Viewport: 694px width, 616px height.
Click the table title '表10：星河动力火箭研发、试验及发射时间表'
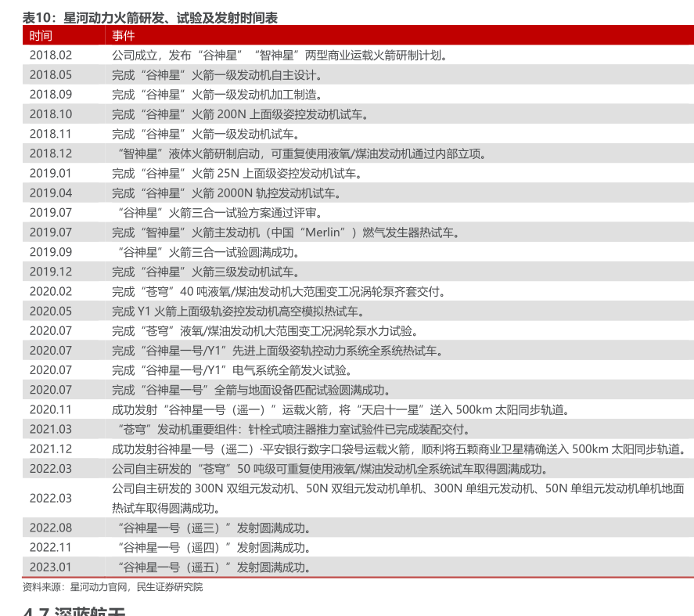click(x=149, y=17)
